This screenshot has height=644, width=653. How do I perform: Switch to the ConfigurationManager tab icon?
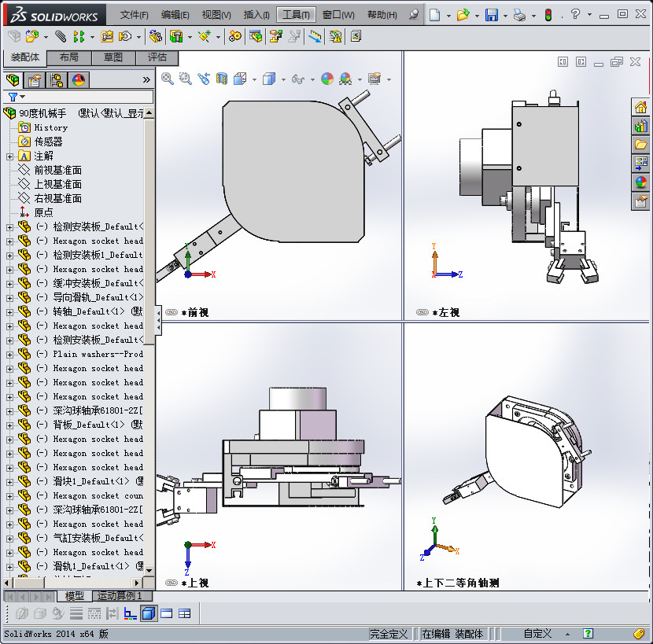[56, 80]
